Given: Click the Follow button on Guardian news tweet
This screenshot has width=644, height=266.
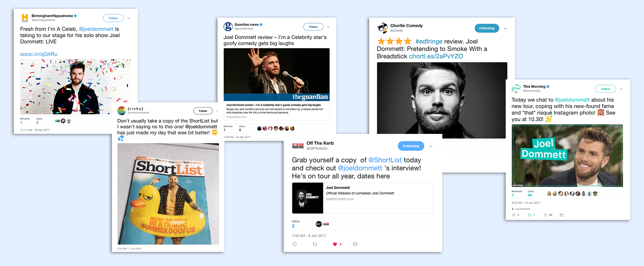Looking at the screenshot, I should click(x=313, y=27).
